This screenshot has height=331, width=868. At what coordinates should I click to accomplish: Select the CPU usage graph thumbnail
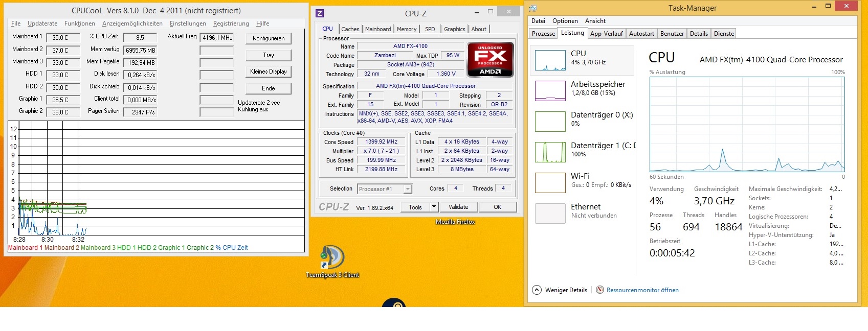tap(550, 60)
